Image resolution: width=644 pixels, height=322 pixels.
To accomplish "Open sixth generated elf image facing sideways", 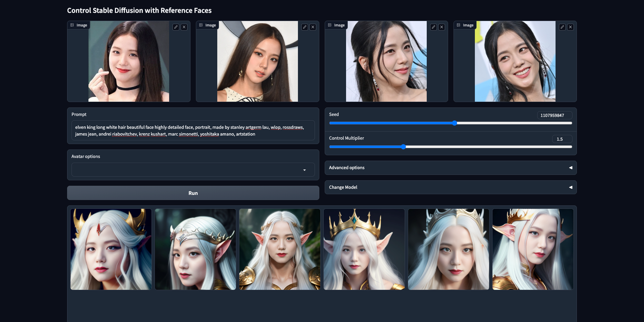I will tap(533, 249).
